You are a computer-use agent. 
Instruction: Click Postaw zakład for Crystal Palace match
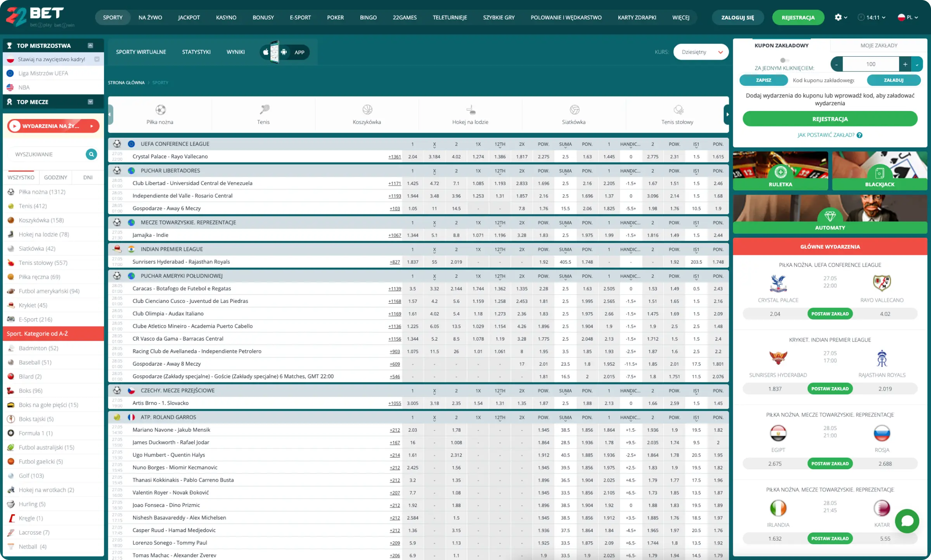pos(830,314)
